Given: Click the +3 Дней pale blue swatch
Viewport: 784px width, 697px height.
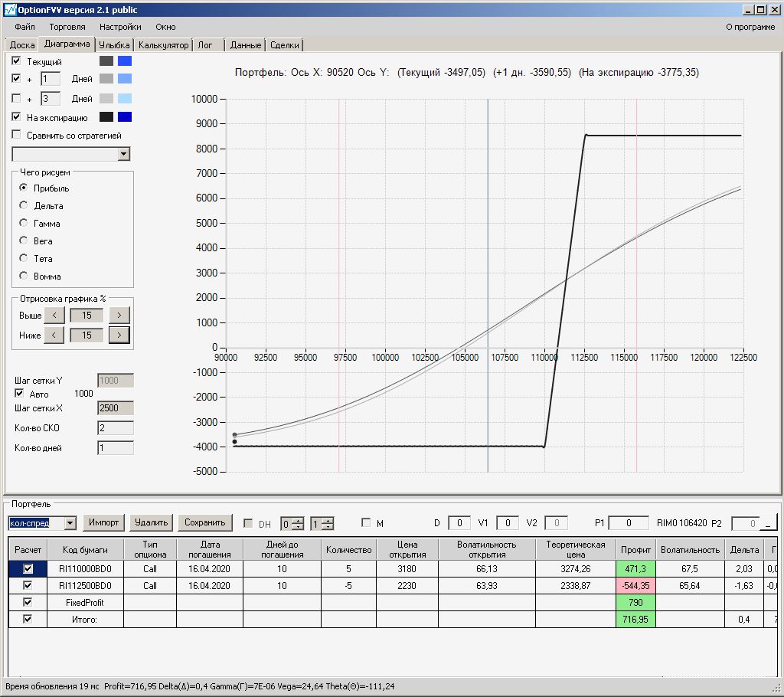Looking at the screenshot, I should 125,99.
